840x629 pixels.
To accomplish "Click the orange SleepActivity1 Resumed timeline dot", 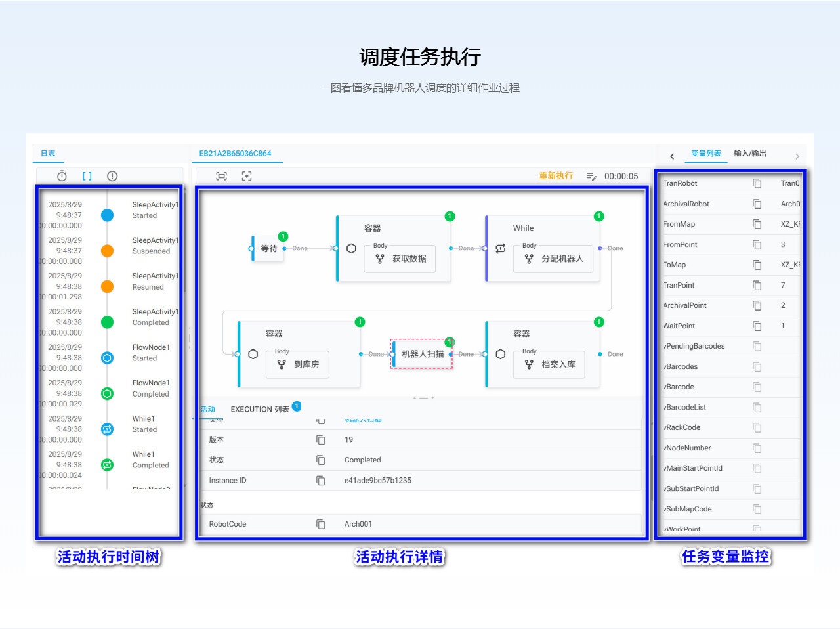I will coord(107,286).
